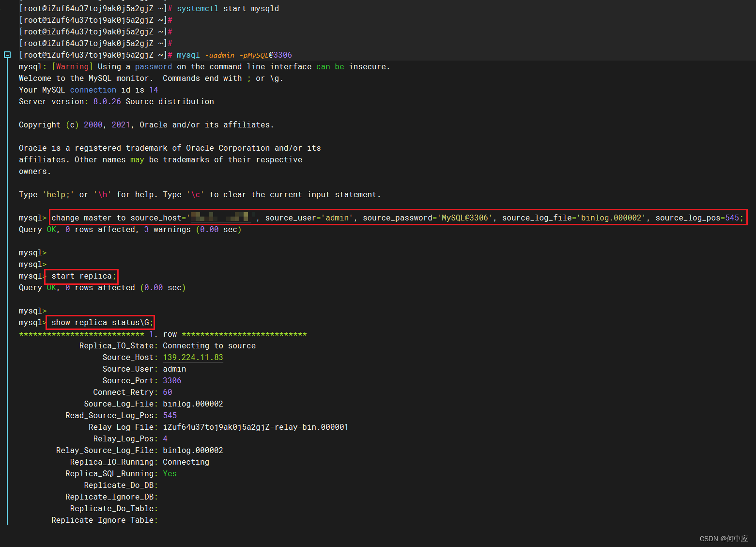The width and height of the screenshot is (756, 547).
Task: Click the Relay_Source_Log_File binlog.000002 value
Action: (x=193, y=451)
